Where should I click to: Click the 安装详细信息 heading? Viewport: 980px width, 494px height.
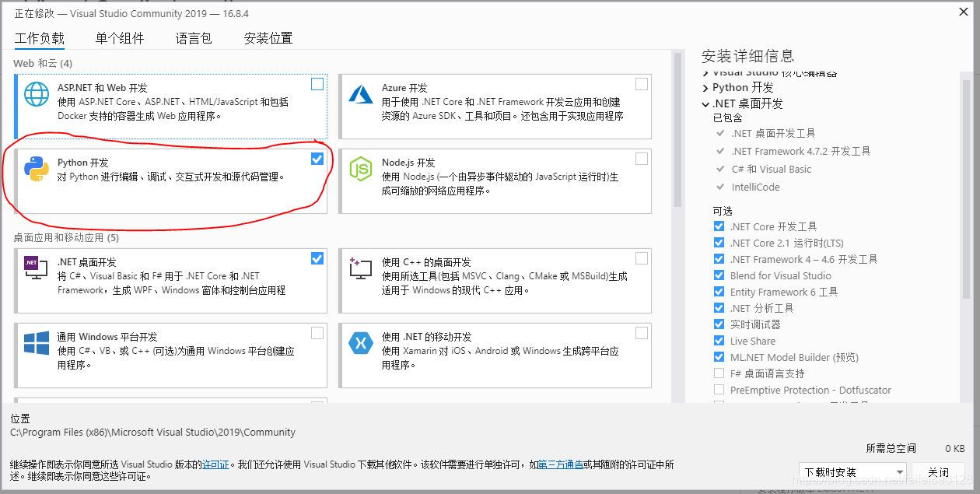tap(747, 56)
